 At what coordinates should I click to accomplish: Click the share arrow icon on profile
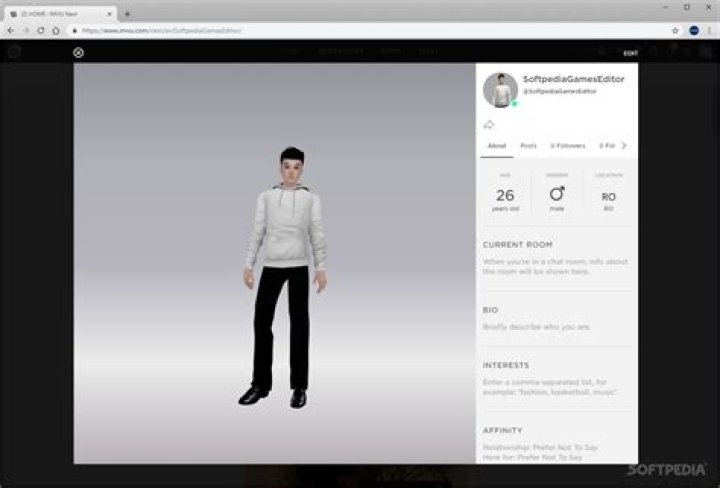click(489, 124)
